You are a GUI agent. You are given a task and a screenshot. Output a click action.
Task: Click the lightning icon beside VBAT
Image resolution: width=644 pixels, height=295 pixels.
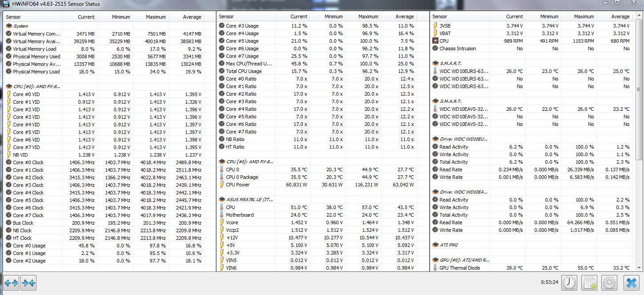(x=435, y=33)
